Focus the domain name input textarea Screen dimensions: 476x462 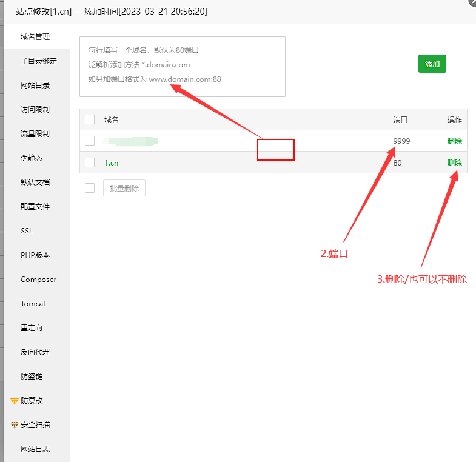[183, 67]
